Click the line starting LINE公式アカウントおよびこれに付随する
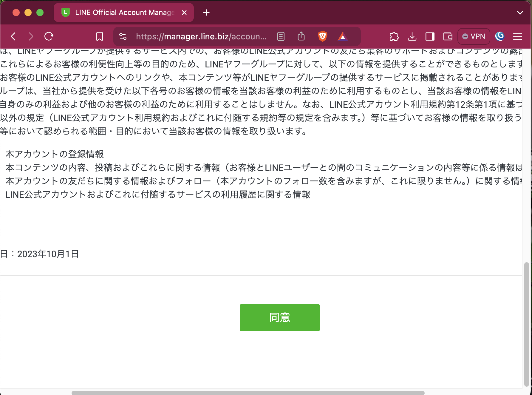 [x=158, y=195]
